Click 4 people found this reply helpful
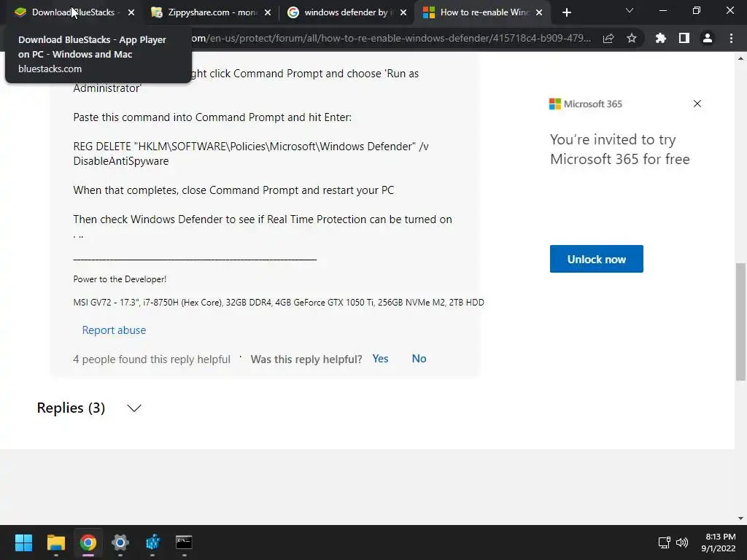 152,359
